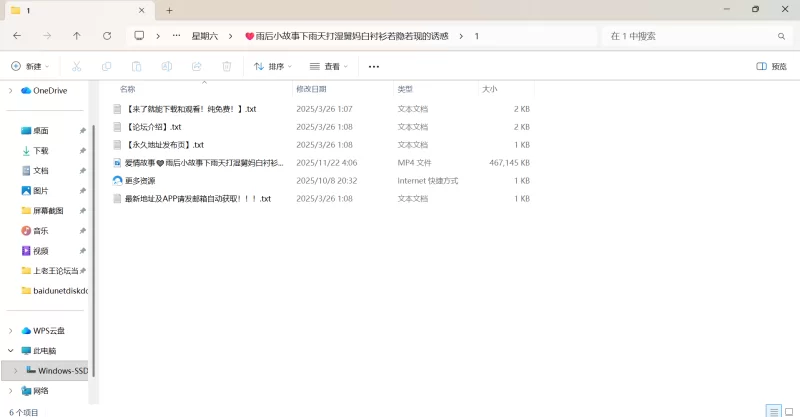
Task: Click the navigation pane vertical scrollbar
Action: (93, 240)
